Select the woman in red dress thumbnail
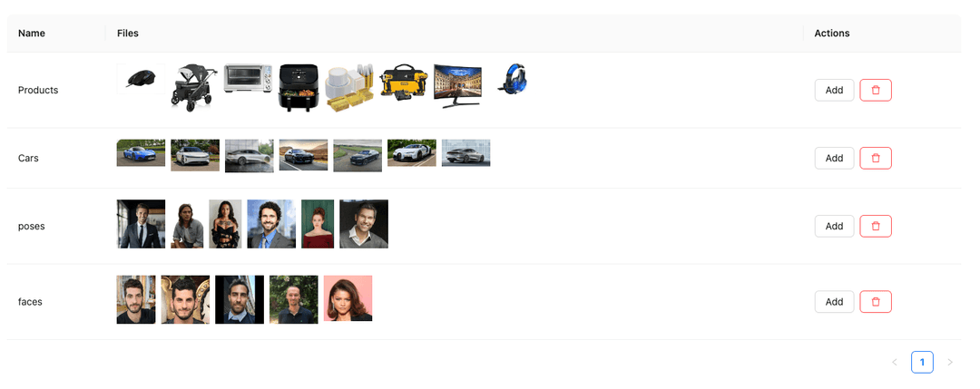 [x=318, y=224]
